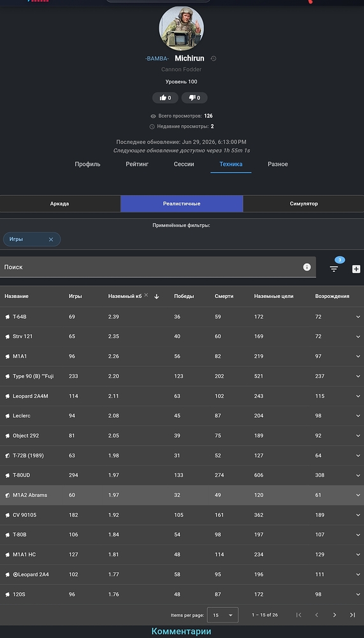364x638 pixels.
Task: Click the Type 90 (B) Fuji name
Action: point(33,376)
